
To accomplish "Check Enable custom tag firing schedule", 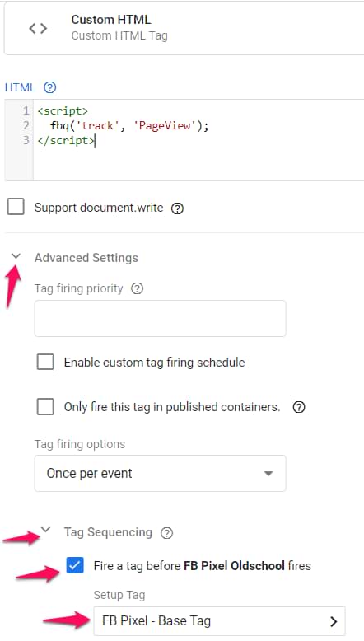I will [45, 363].
